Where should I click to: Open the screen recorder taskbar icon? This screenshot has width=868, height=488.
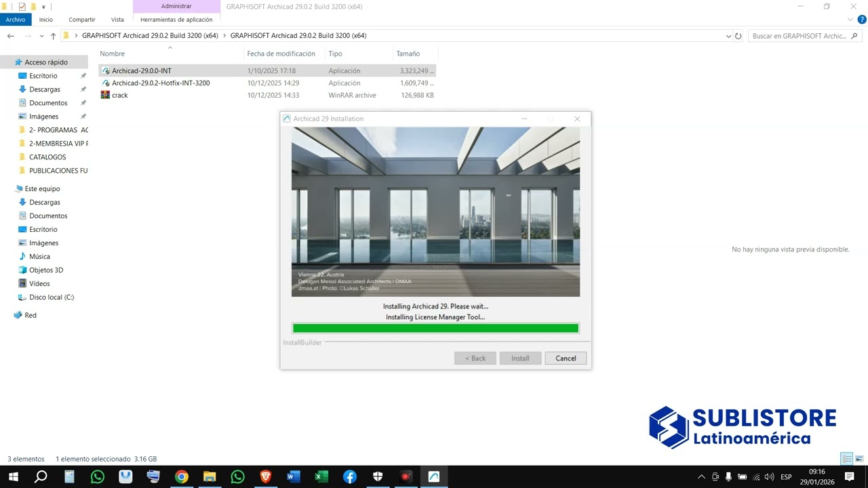tap(406, 476)
